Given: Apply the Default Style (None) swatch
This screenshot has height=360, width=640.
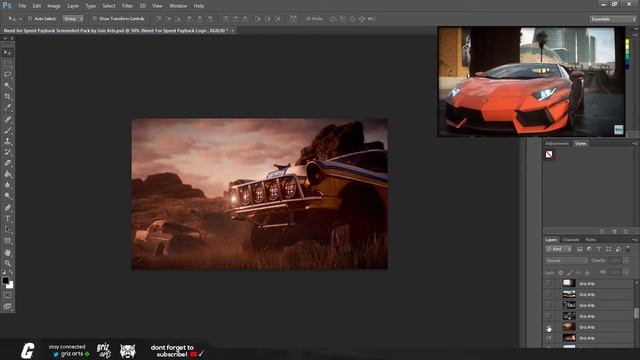Looking at the screenshot, I should pyautogui.click(x=549, y=155).
